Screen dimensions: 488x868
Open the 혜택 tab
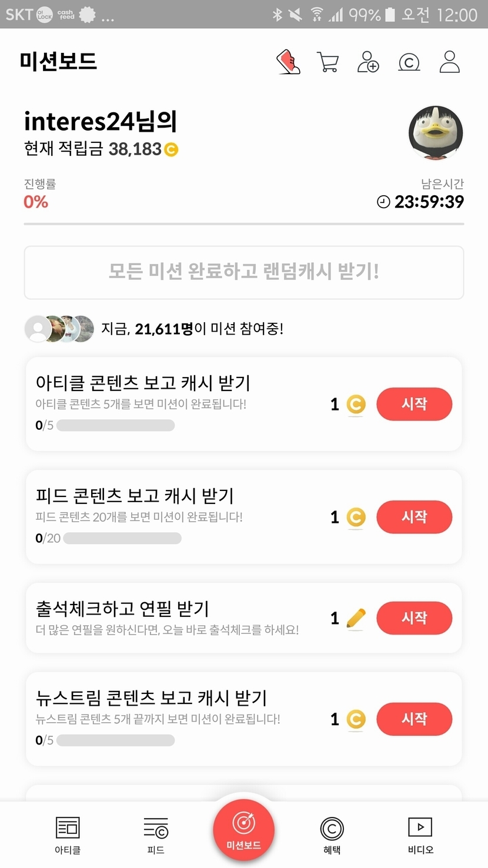332,834
